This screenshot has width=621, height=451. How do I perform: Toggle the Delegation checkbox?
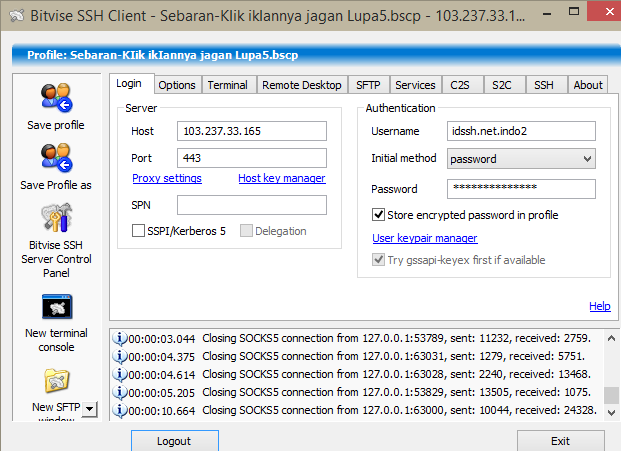246,230
